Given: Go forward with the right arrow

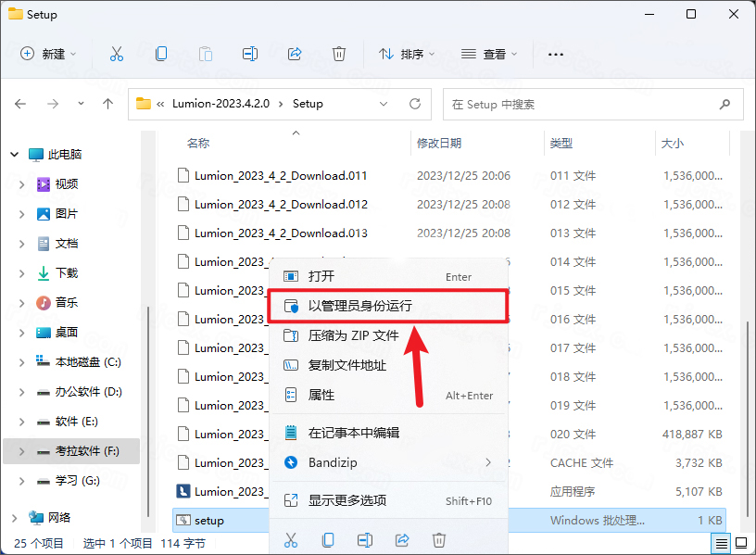Looking at the screenshot, I should coord(53,104).
